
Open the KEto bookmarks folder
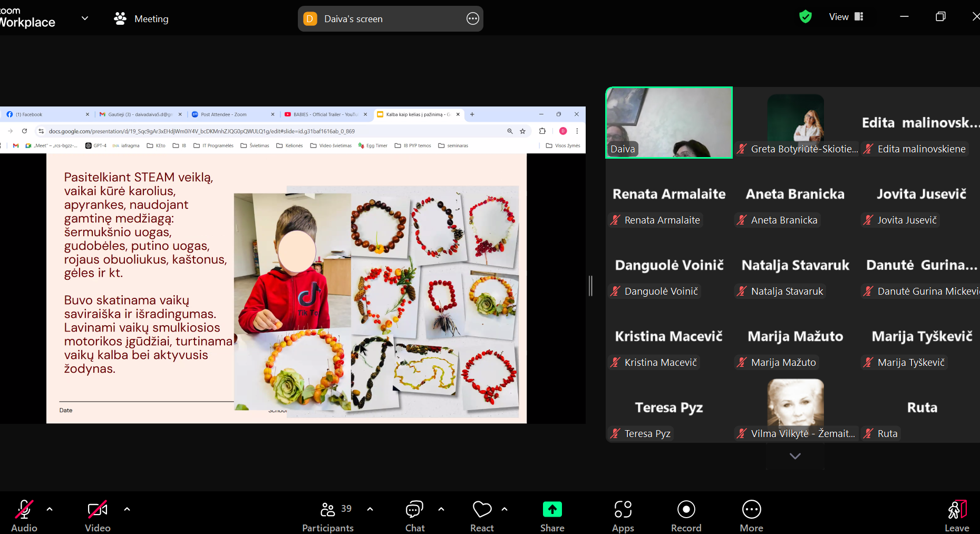pyautogui.click(x=156, y=145)
